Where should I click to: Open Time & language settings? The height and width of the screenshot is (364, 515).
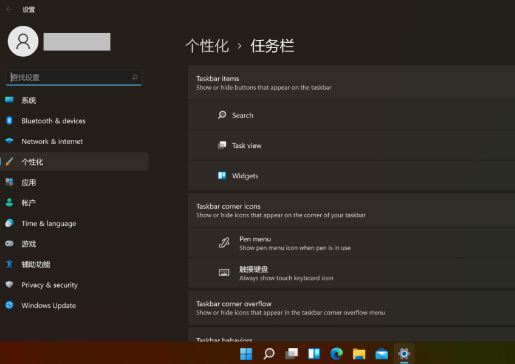74,223
